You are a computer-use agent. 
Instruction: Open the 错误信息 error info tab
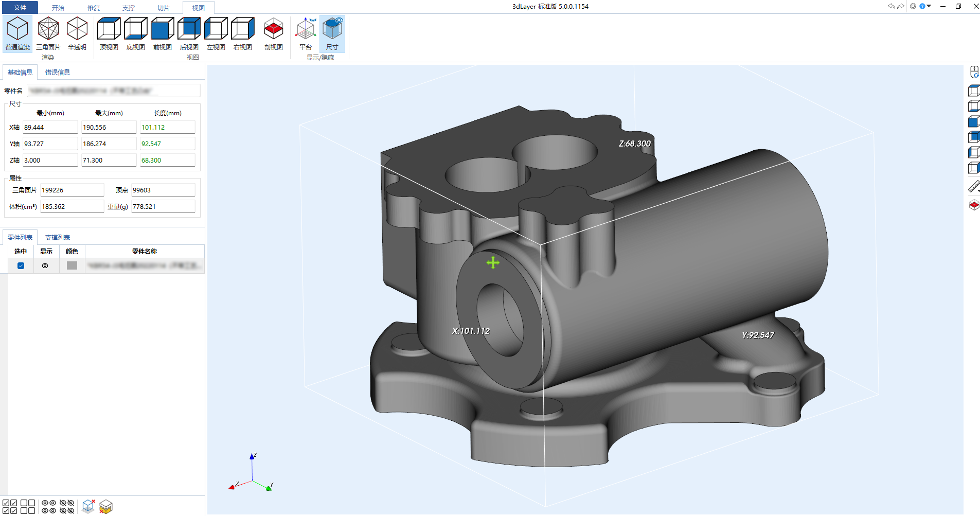coord(57,72)
